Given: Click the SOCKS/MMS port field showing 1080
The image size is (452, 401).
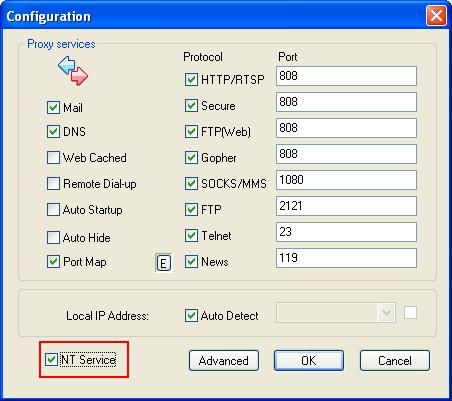Looking at the screenshot, I should [x=346, y=180].
